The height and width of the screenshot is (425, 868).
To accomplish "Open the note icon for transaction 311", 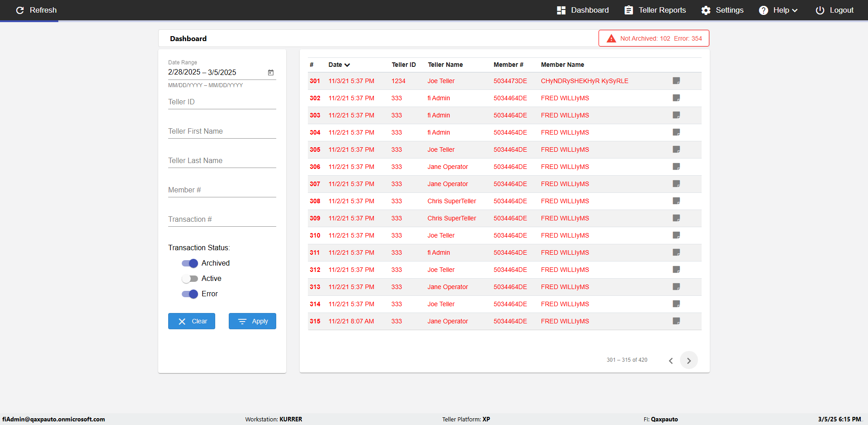I will 676,252.
